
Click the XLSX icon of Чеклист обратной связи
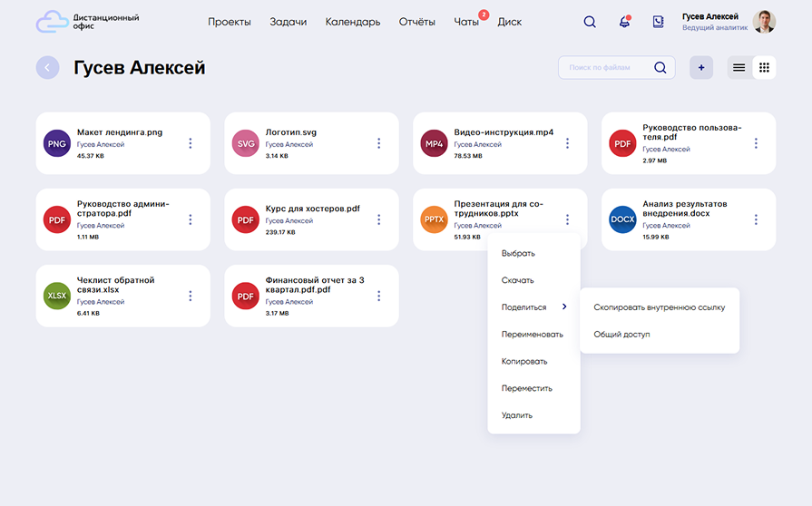click(x=57, y=296)
